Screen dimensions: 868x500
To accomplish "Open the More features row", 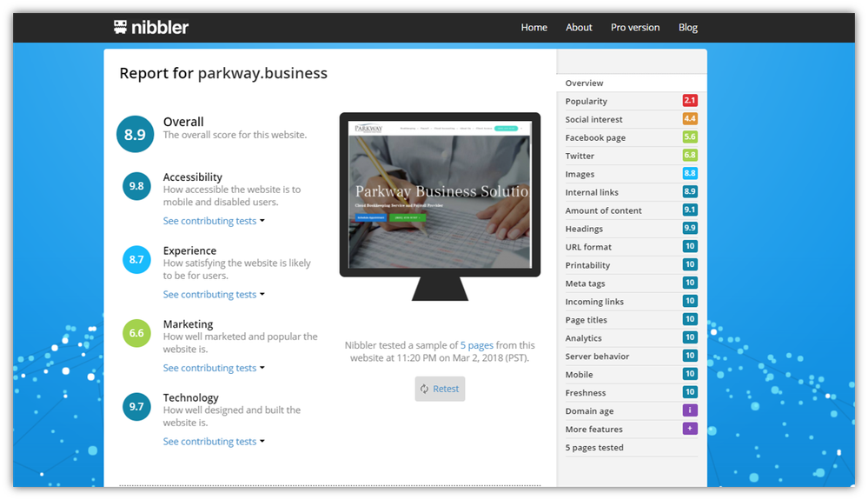I will pos(632,430).
